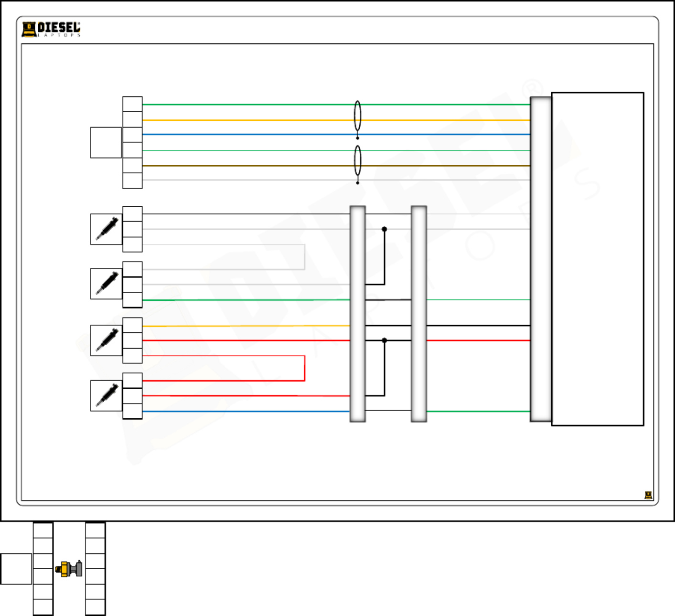Click the lower shield oval on the wires
The width and height of the screenshot is (675, 616).
coord(357,161)
